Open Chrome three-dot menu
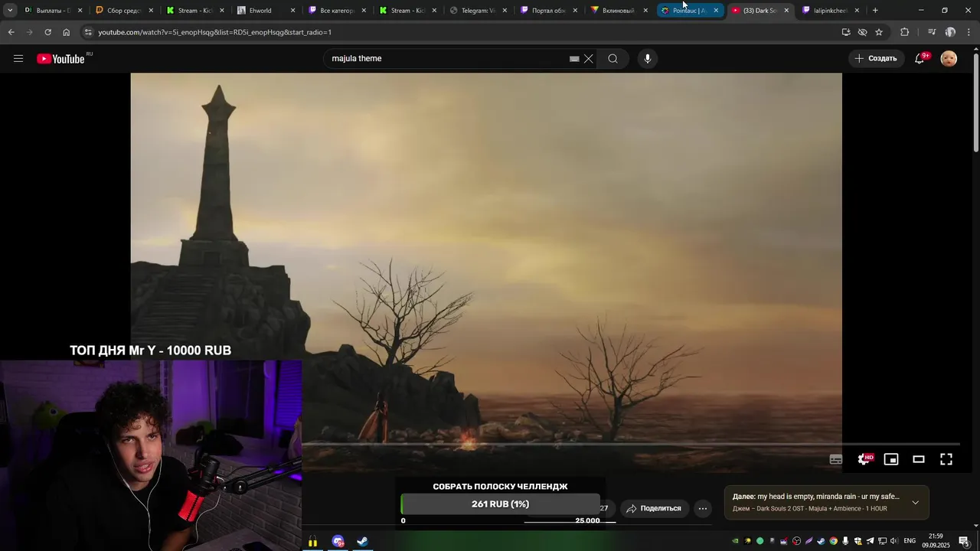The image size is (980, 551). [969, 32]
